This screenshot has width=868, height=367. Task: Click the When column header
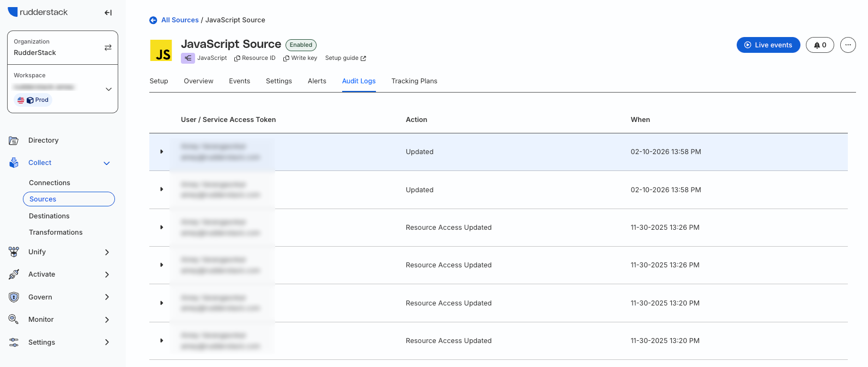point(640,120)
